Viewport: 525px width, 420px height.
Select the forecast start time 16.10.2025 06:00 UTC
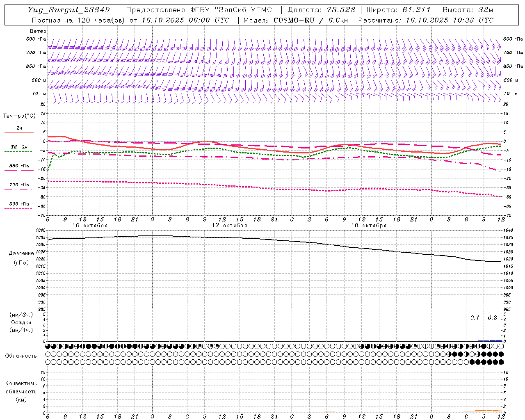(185, 20)
